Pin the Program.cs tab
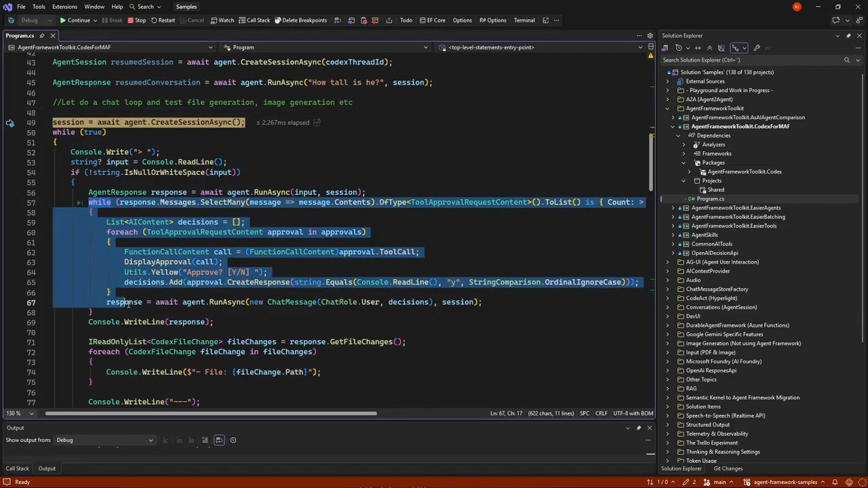The image size is (868, 488). click(x=42, y=35)
